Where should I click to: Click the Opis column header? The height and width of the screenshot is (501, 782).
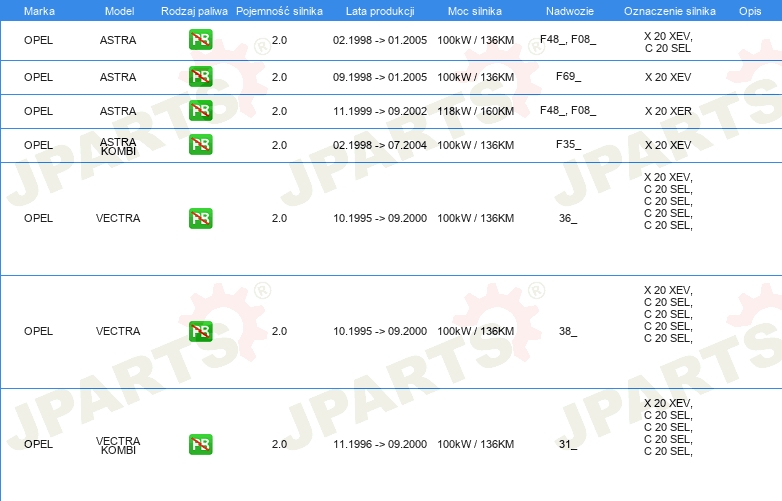pos(750,11)
